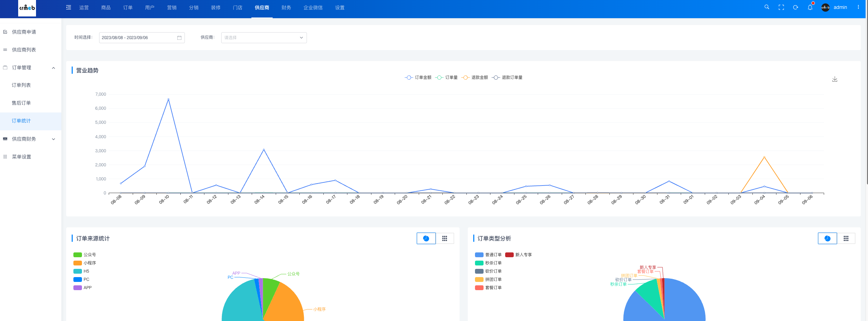Switch 订单类型分析 to pie chart view

tap(828, 238)
